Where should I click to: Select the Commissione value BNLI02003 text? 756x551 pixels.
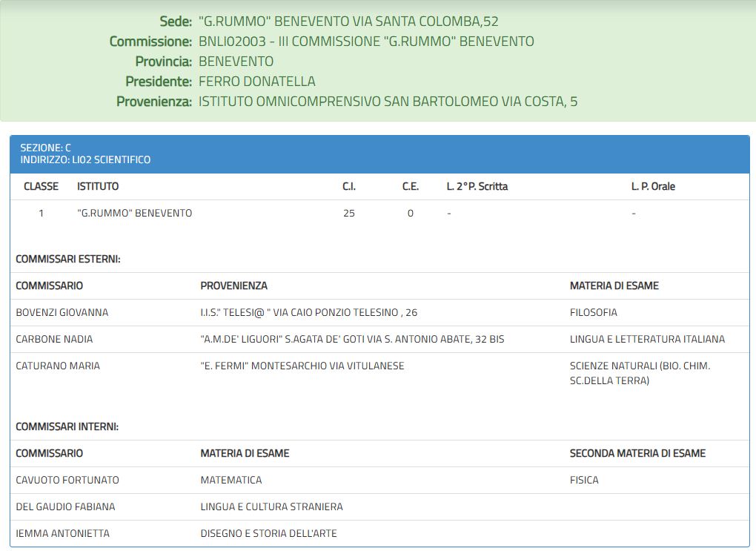(233, 42)
